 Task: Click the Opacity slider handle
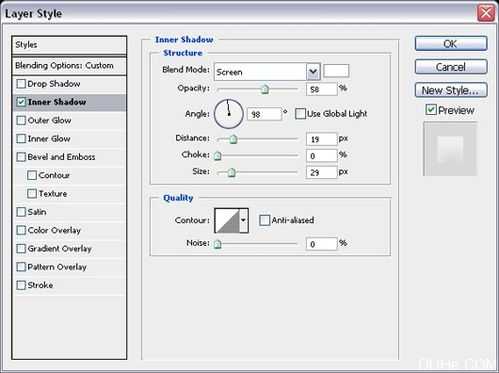[265, 89]
